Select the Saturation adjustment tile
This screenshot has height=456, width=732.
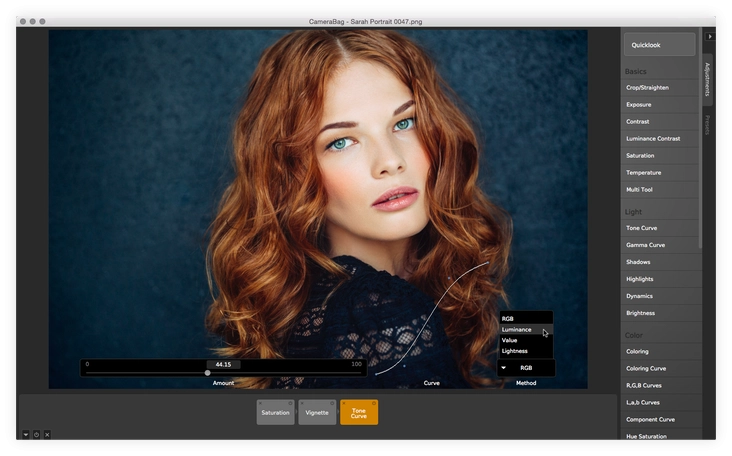[x=275, y=412]
